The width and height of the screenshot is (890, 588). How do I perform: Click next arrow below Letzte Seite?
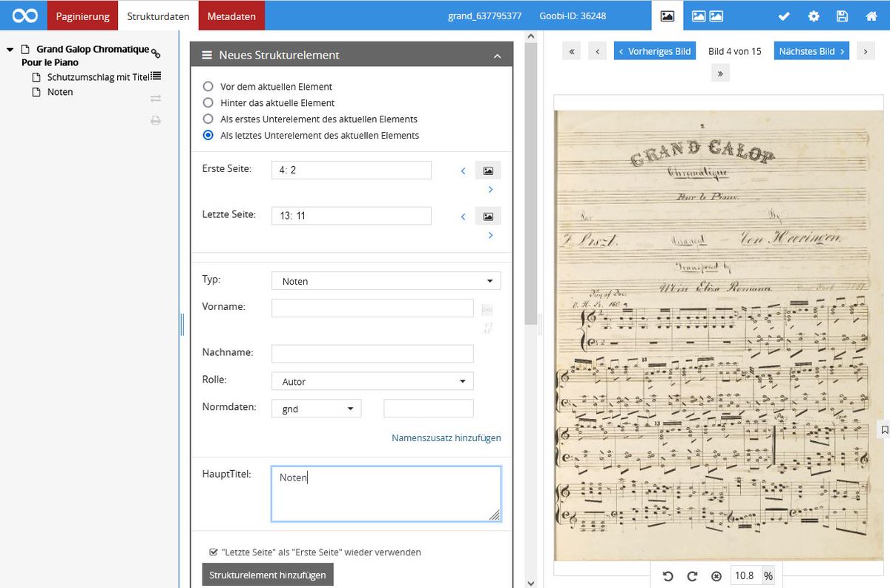490,236
